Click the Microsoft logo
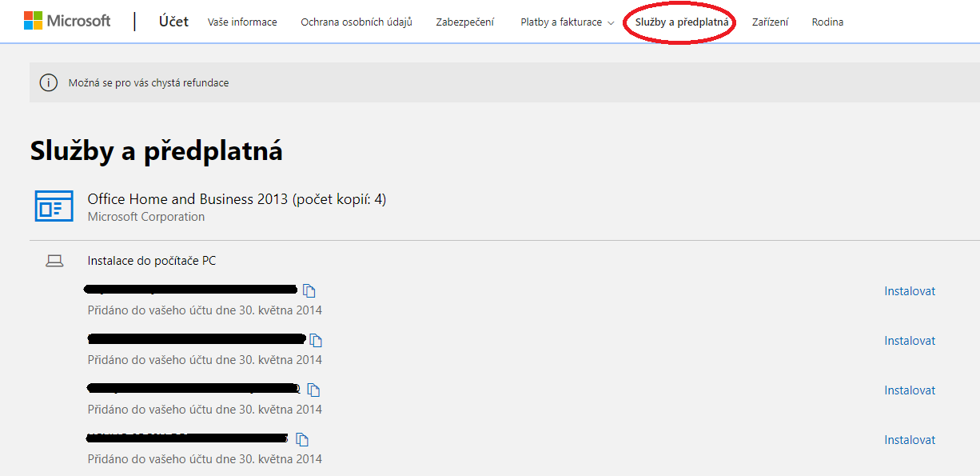Screen dimensions: 980x476 point(67,22)
